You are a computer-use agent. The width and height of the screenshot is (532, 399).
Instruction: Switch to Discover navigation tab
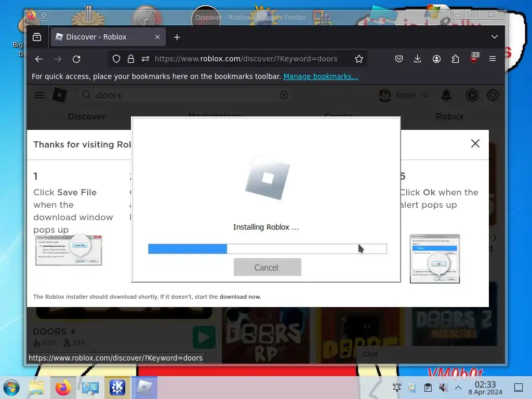coord(87,116)
